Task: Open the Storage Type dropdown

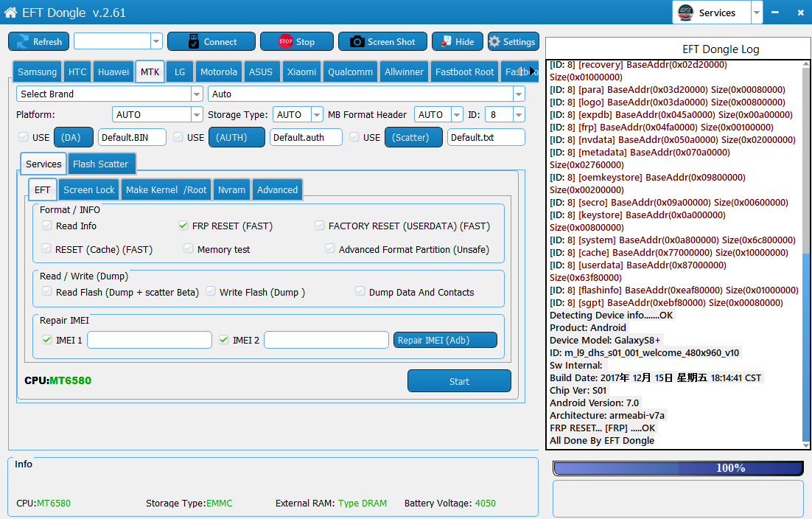Action: [x=317, y=115]
